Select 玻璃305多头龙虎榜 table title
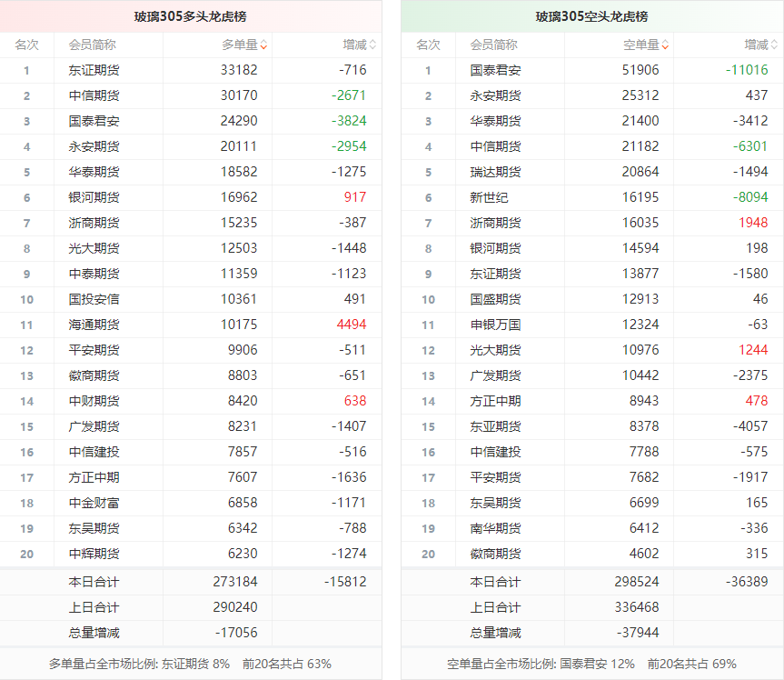This screenshot has width=784, height=680. (x=191, y=16)
